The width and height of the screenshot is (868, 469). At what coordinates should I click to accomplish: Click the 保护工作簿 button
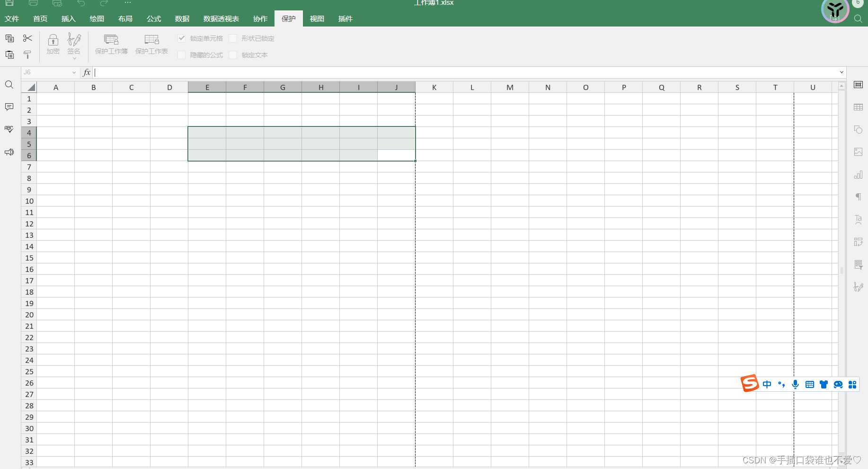pos(111,44)
